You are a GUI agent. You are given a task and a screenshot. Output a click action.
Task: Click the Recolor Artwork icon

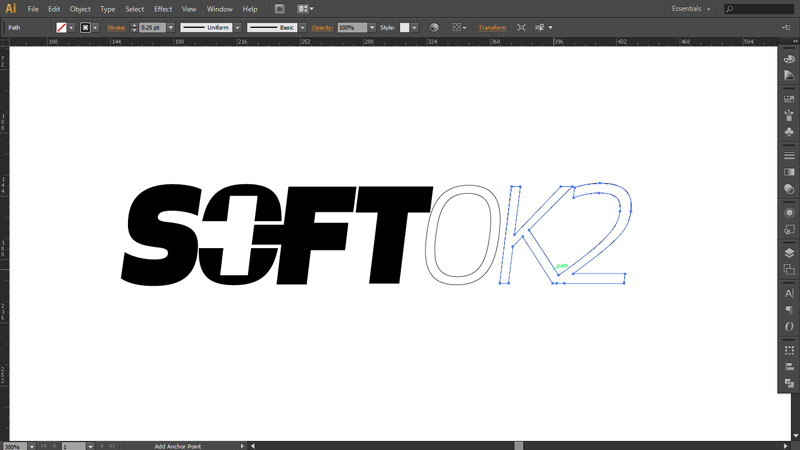[434, 28]
